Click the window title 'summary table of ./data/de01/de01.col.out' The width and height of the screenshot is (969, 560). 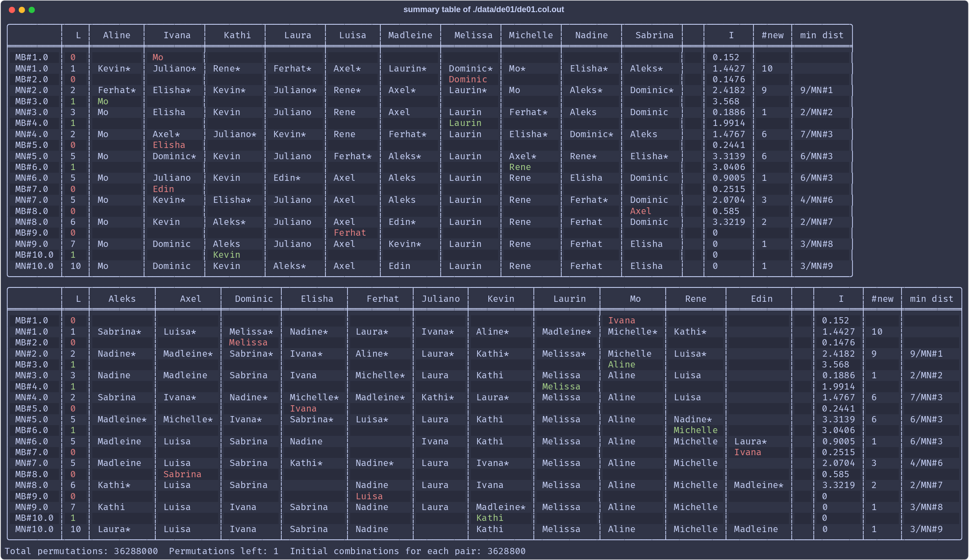coord(483,9)
